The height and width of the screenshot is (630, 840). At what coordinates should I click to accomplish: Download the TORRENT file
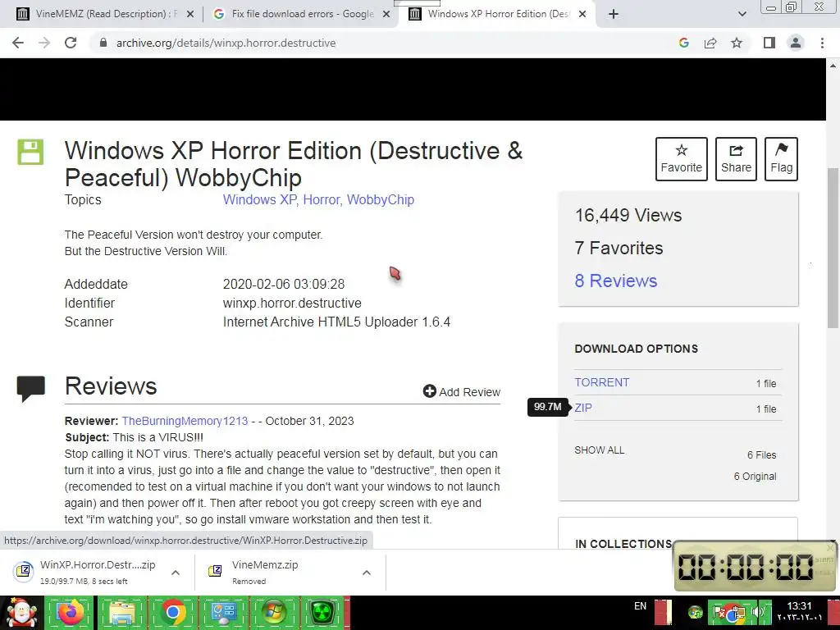pyautogui.click(x=601, y=382)
